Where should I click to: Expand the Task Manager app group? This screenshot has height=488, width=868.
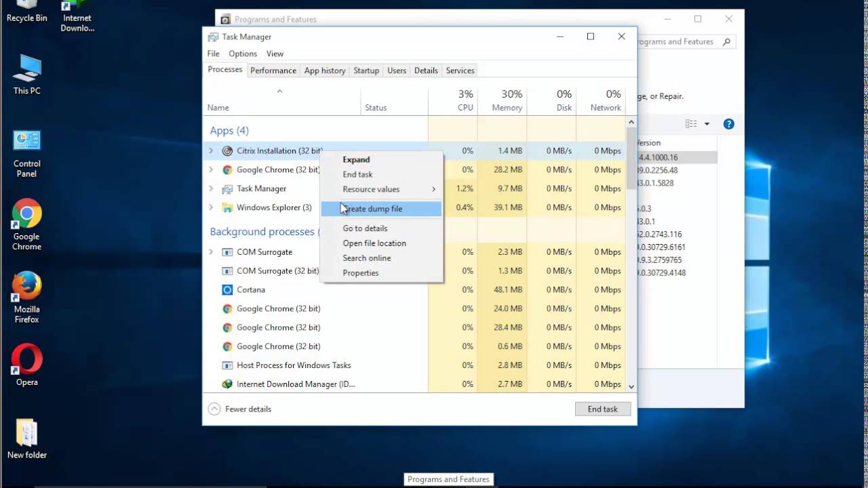click(211, 188)
